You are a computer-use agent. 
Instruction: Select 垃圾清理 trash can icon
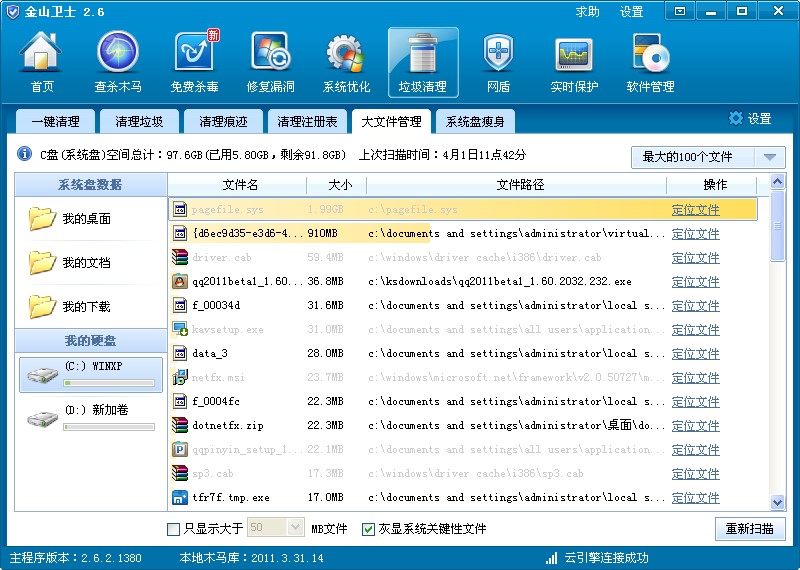[x=422, y=53]
